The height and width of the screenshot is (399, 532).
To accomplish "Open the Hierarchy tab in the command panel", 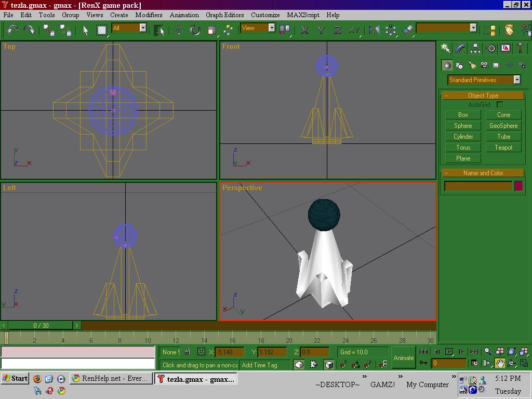I will (475, 48).
